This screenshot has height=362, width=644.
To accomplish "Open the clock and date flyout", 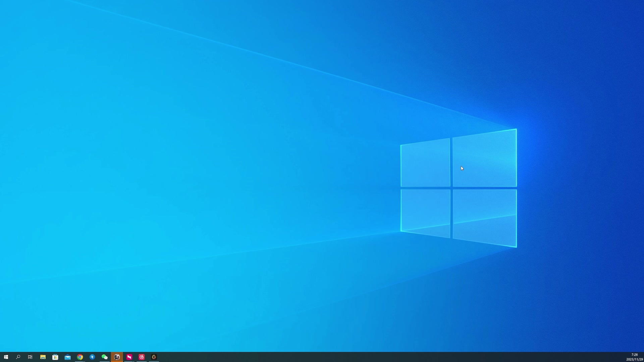I will point(634,357).
